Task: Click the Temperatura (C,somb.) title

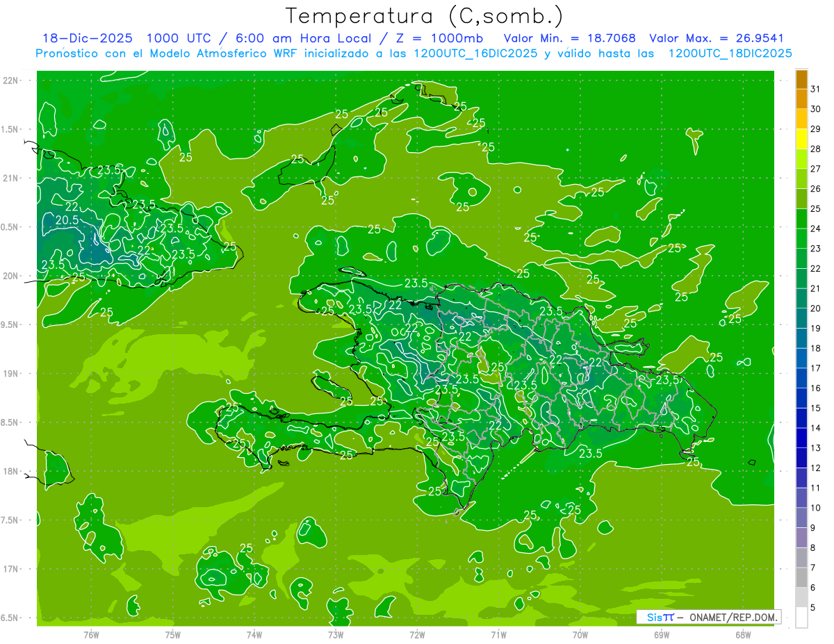Action: 423,15
